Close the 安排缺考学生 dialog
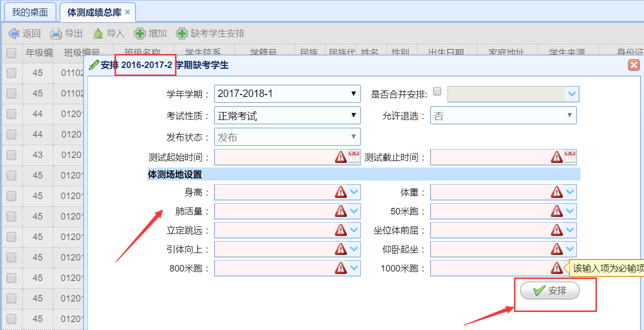Image resolution: width=644 pixels, height=330 pixels. point(633,65)
